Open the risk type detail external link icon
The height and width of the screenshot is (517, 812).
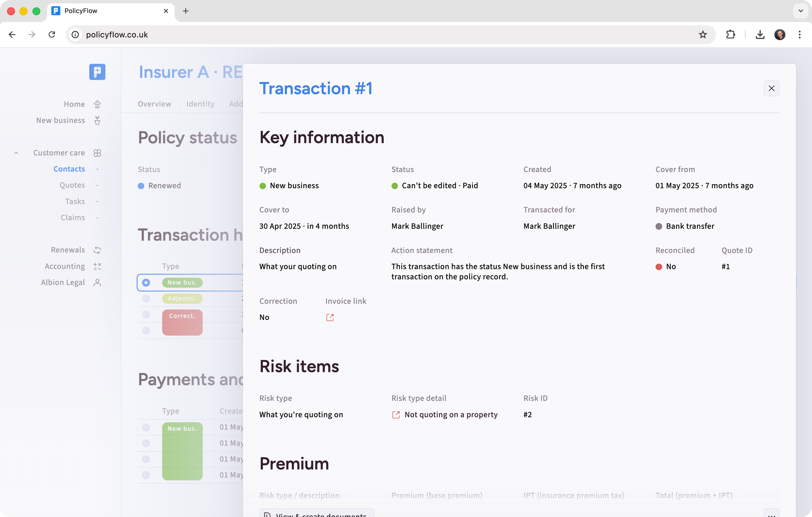[x=396, y=414]
